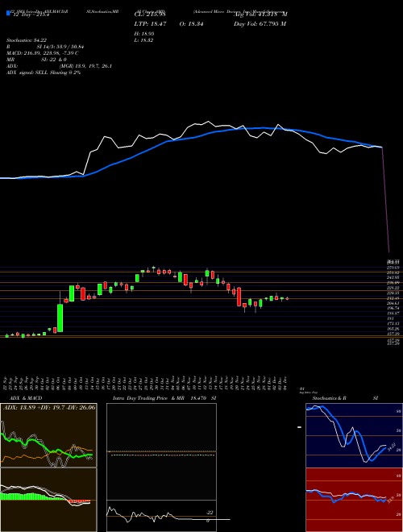Open the Intra Day Trading Price panel

point(161,451)
